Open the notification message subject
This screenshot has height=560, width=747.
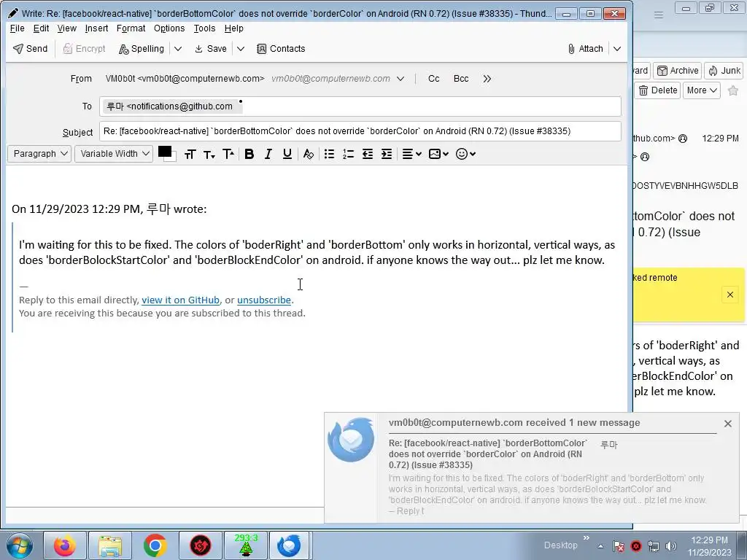tap(488, 454)
